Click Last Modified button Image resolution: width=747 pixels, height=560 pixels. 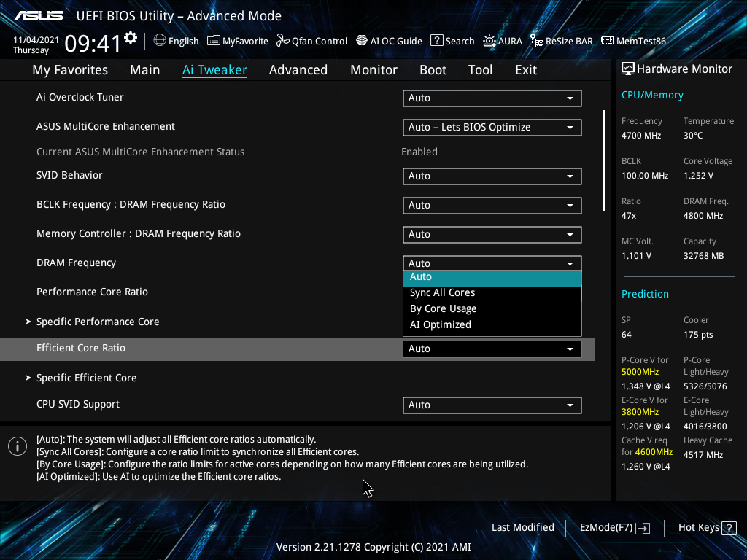tap(522, 528)
